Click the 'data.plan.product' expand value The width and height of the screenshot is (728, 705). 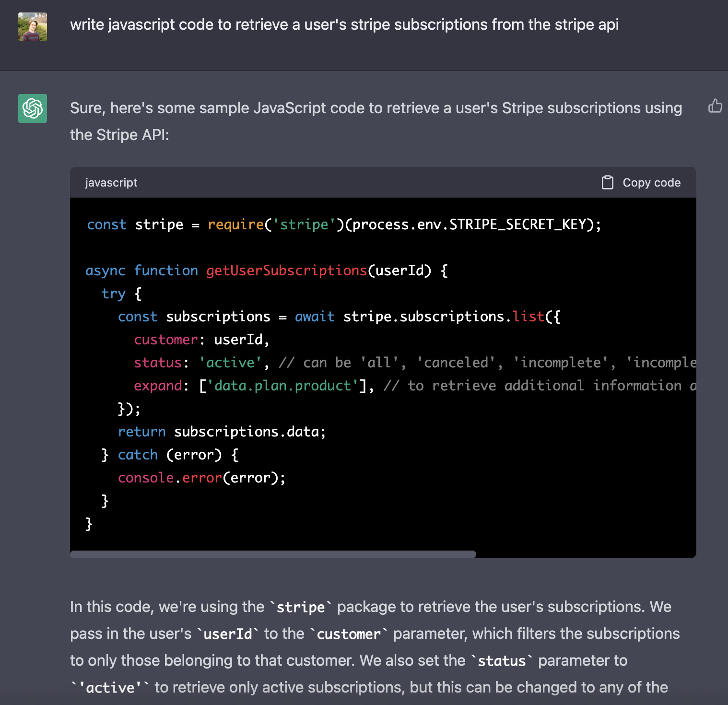(282, 386)
